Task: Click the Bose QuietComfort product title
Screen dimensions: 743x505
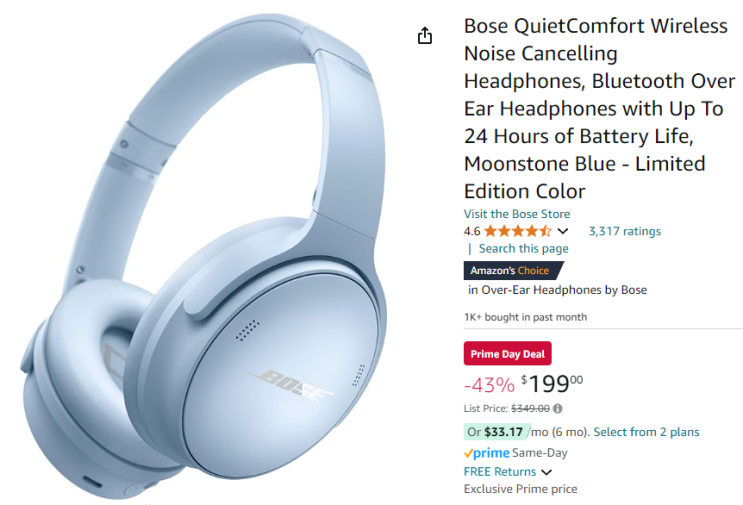Action: (x=599, y=108)
